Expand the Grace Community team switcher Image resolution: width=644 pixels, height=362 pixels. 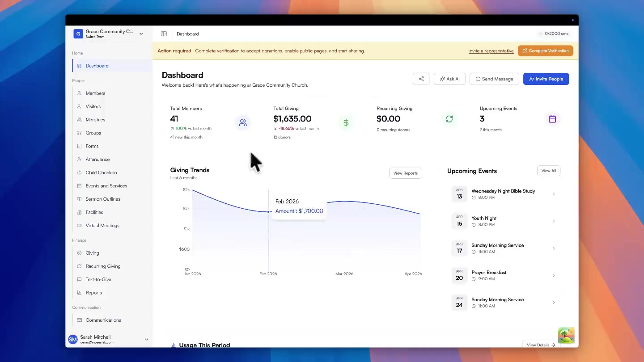click(x=141, y=34)
